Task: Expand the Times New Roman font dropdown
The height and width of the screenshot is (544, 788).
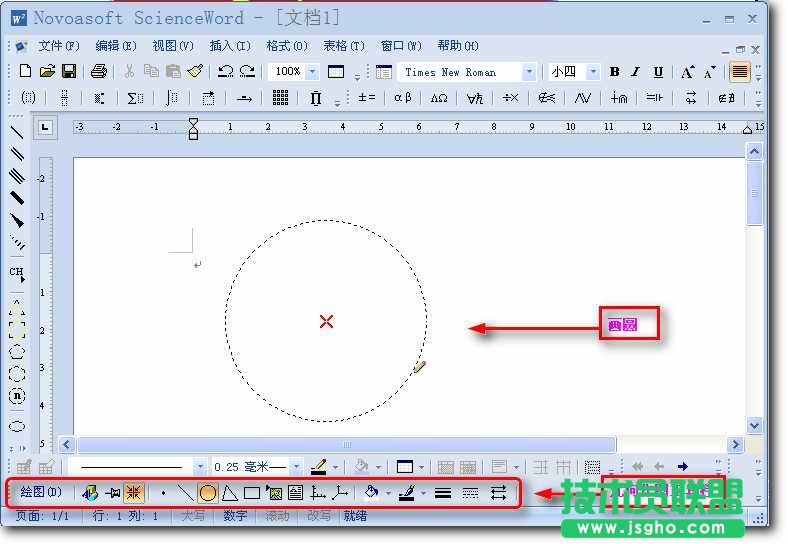Action: point(529,72)
